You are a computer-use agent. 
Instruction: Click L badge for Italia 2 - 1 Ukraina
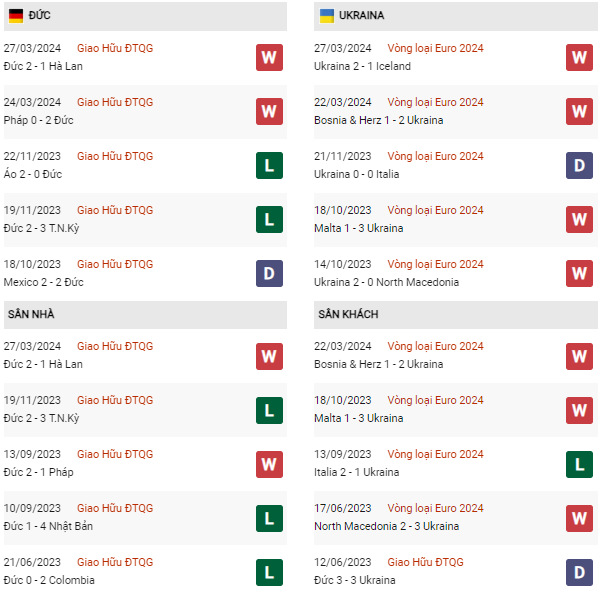pos(580,463)
